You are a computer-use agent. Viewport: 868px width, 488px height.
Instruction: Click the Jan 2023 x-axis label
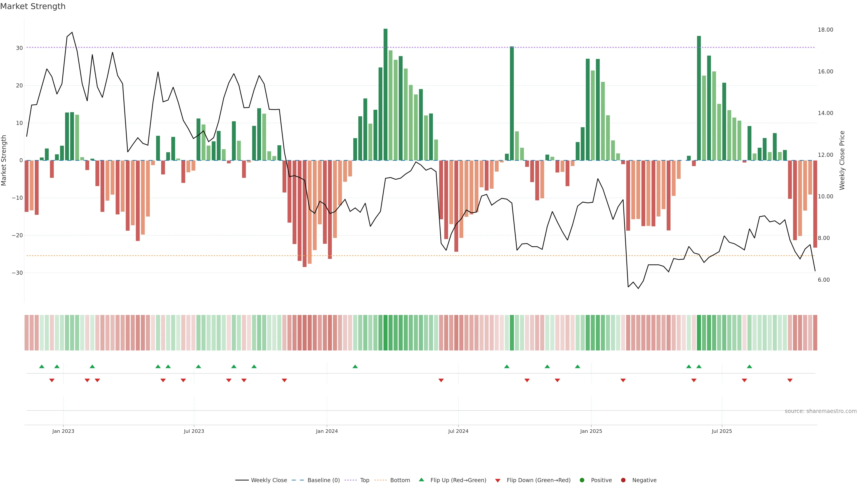tap(63, 431)
